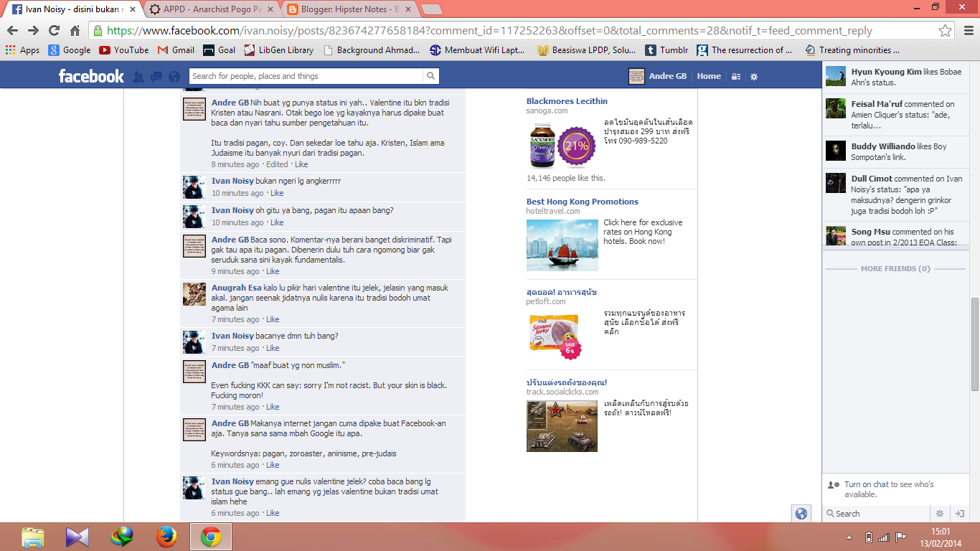
Task: Open privacy shortcuts lock icon
Action: (x=736, y=76)
